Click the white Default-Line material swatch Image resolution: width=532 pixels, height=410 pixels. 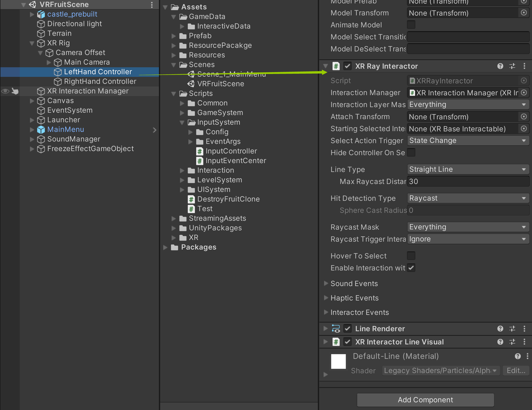[338, 361]
